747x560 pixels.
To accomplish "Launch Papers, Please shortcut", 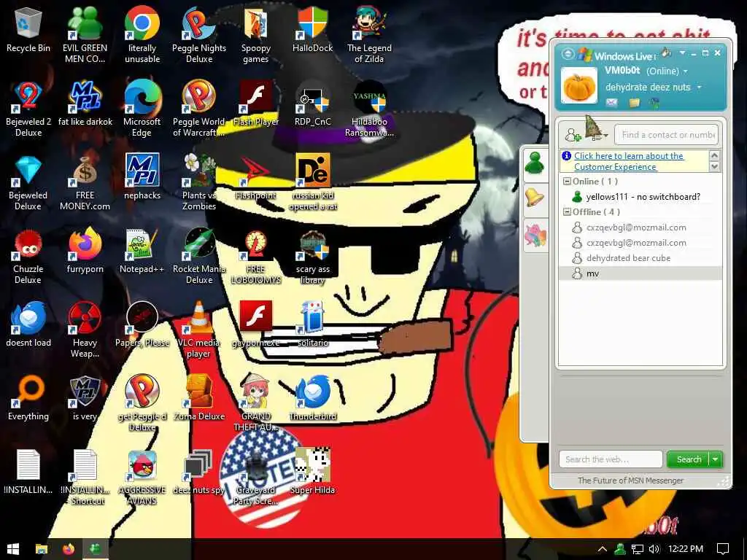I will (142, 324).
